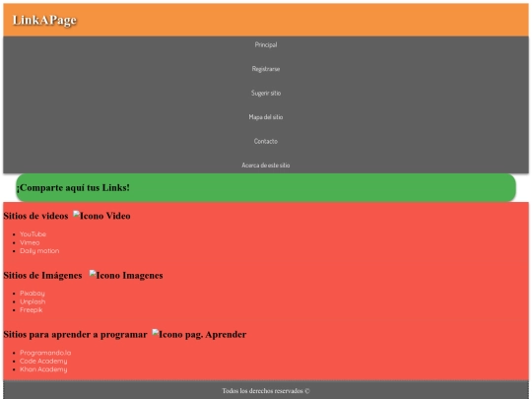Viewport: 532px width, 399px height.
Task: Click the Sitios de videos heading
Action: tap(35, 216)
